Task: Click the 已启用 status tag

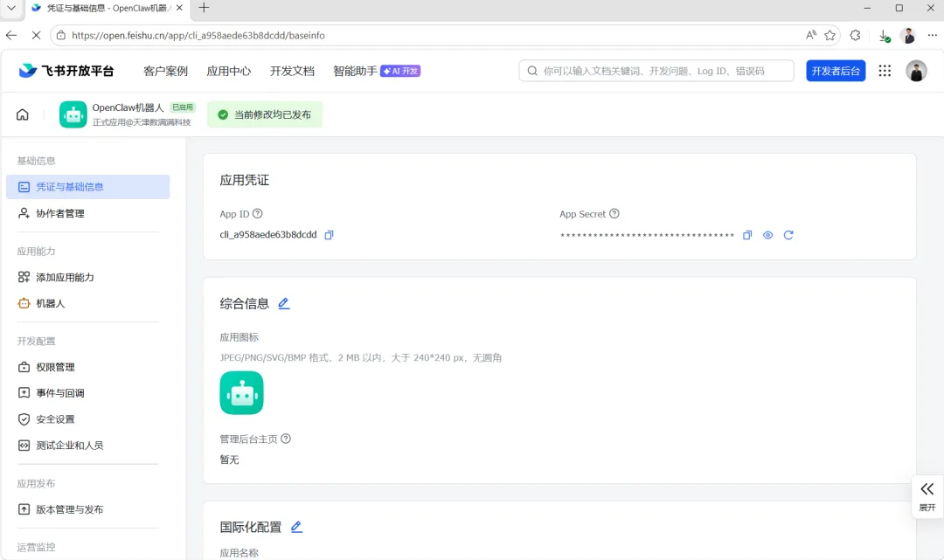Action: [183, 107]
